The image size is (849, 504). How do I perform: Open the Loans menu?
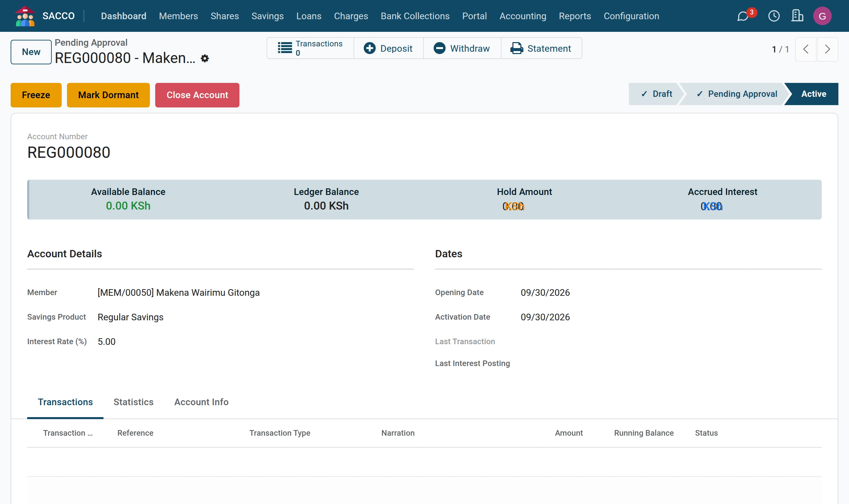(x=309, y=16)
